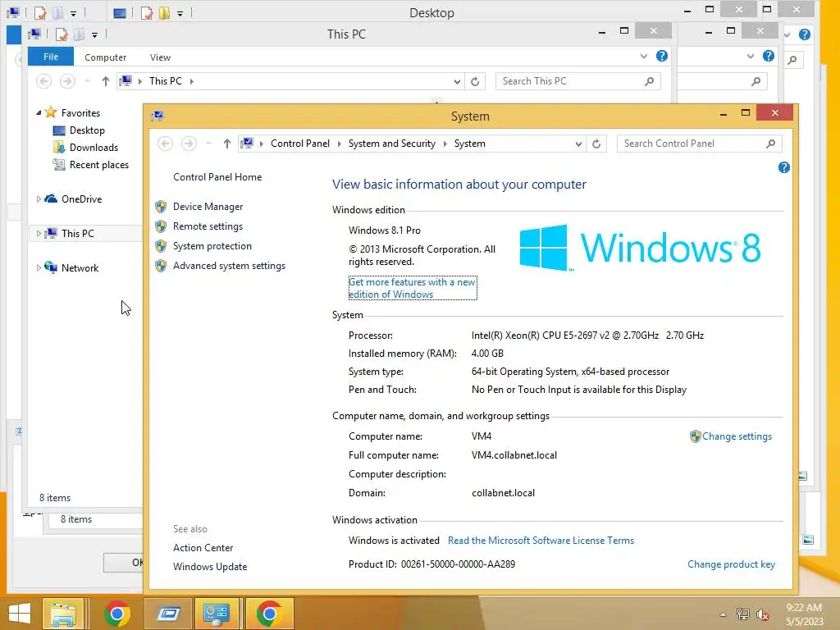The image size is (840, 630).
Task: Open the Run-style app icon on taskbar
Action: point(168,614)
